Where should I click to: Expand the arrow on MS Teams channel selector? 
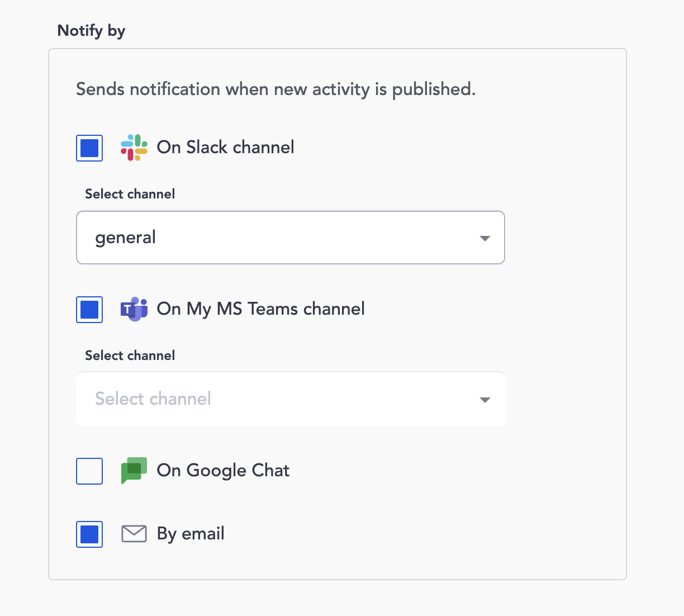484,400
